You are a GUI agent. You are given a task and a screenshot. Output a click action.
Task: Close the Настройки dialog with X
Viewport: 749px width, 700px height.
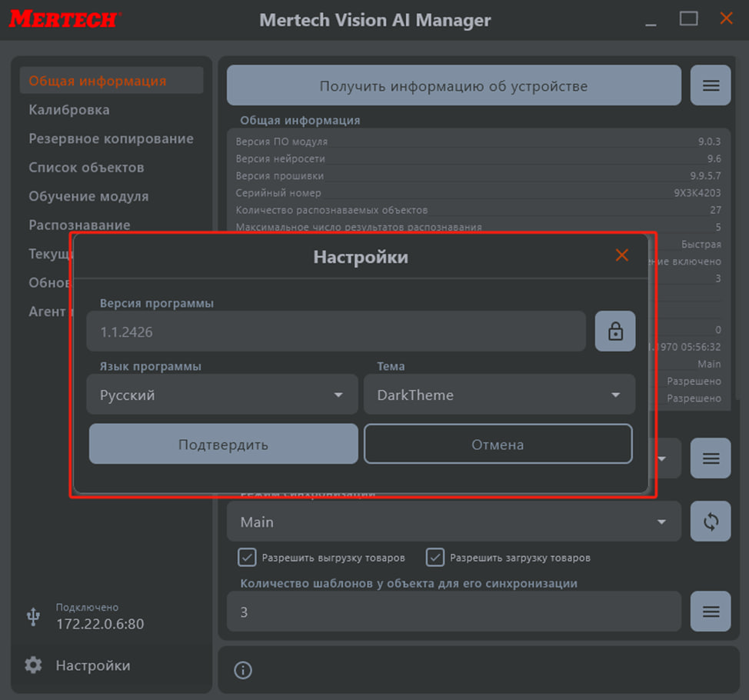pos(621,255)
